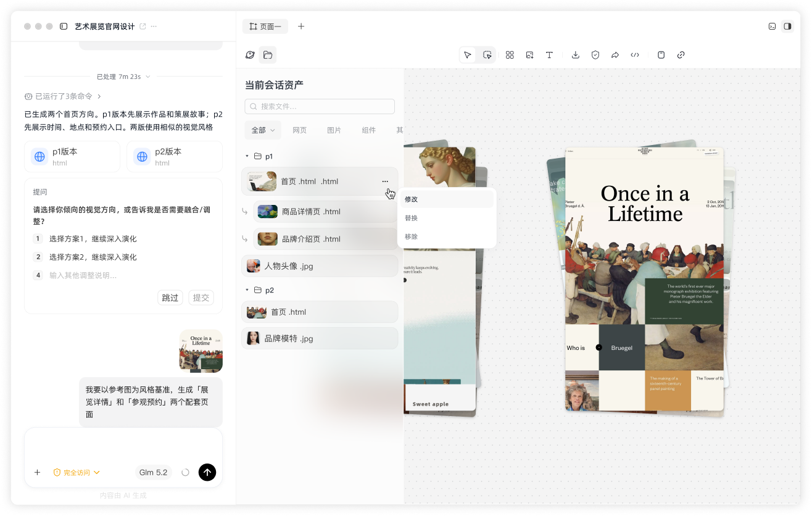
Task: Click the 当前会话资产 heading
Action: [274, 85]
